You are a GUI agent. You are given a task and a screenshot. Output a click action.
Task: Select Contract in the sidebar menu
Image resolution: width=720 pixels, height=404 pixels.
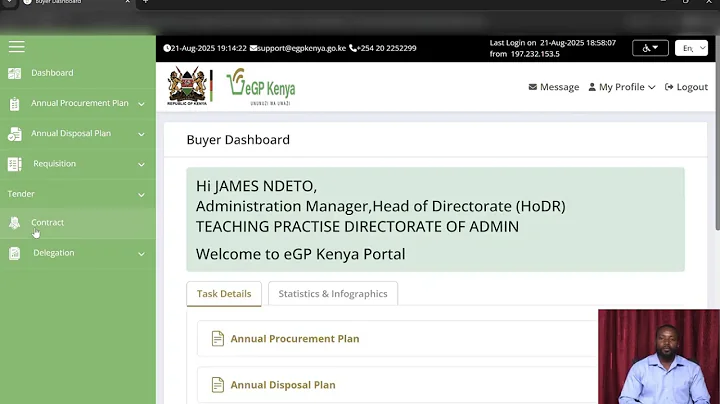click(48, 222)
